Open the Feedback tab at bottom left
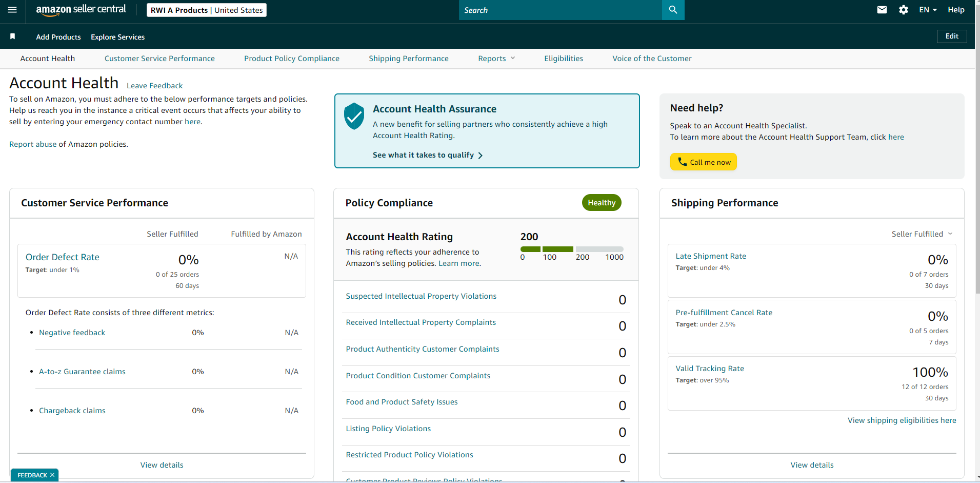 tap(32, 475)
